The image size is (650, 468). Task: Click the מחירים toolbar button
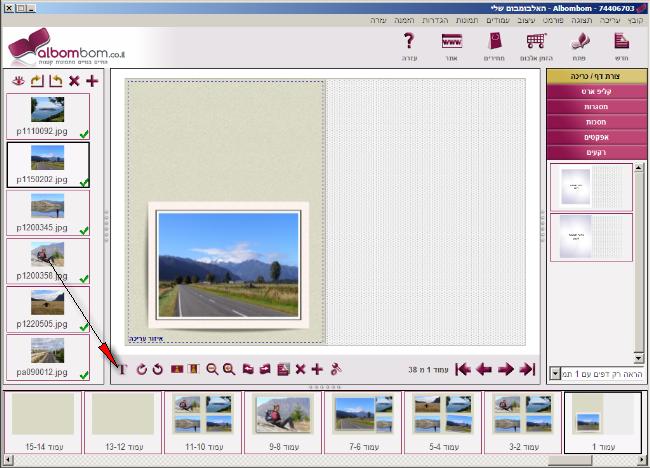pyautogui.click(x=495, y=46)
